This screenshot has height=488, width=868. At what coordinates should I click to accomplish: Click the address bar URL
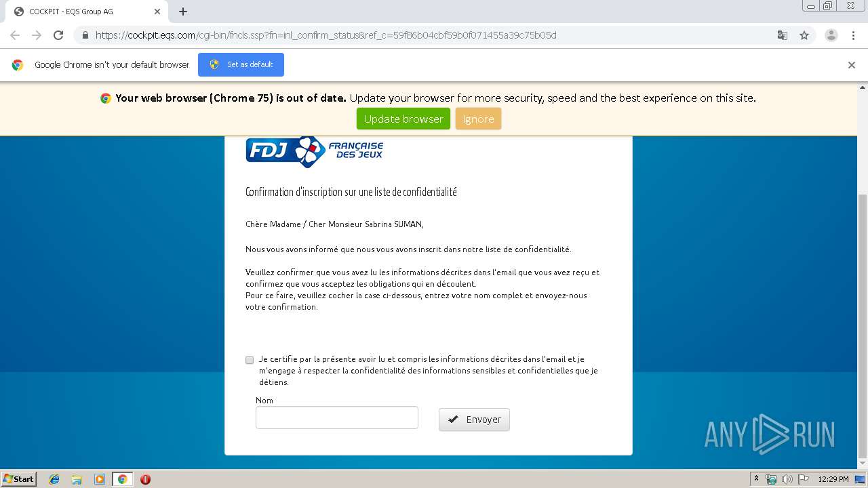point(325,35)
